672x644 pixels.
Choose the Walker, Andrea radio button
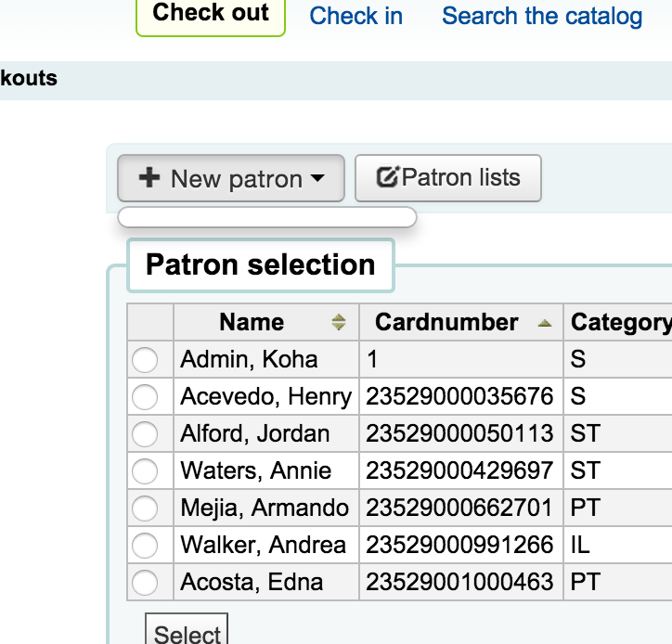[x=145, y=545]
